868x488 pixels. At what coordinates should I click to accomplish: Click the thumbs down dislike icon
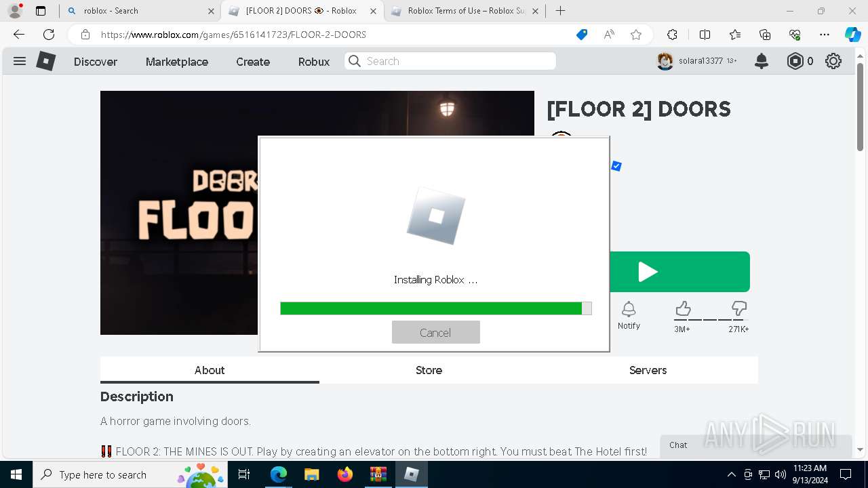coord(738,309)
